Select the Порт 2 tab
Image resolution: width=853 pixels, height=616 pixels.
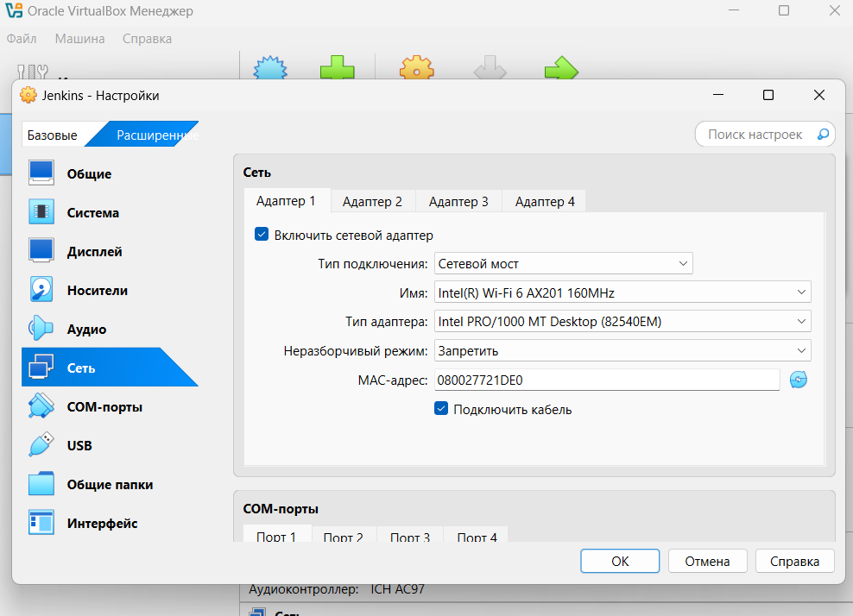(344, 534)
